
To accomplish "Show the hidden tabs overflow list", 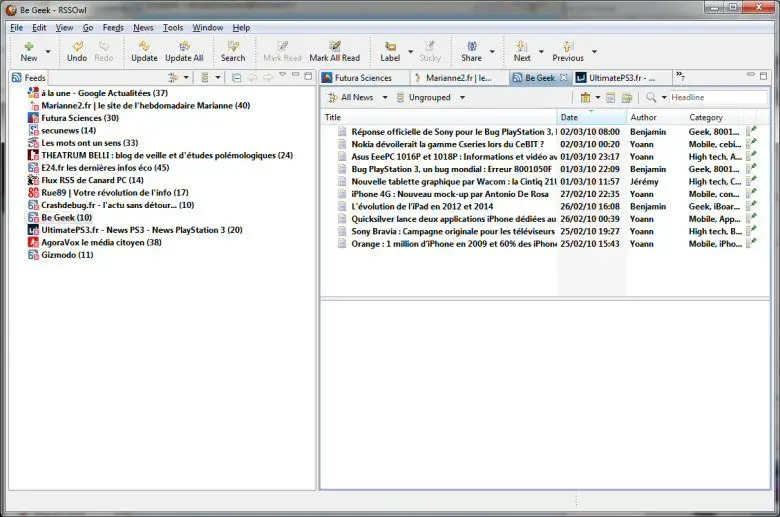I will (680, 76).
